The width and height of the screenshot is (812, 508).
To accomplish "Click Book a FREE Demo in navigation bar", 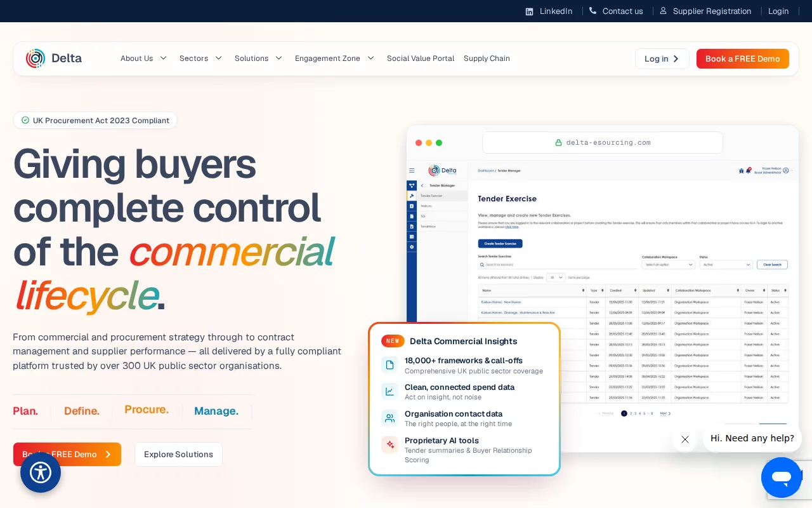I will 743,58.
